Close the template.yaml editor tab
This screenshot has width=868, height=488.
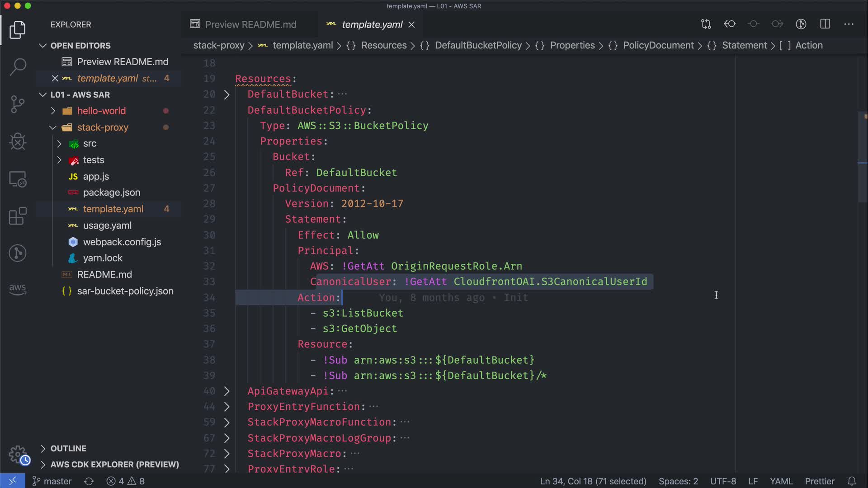(x=411, y=24)
